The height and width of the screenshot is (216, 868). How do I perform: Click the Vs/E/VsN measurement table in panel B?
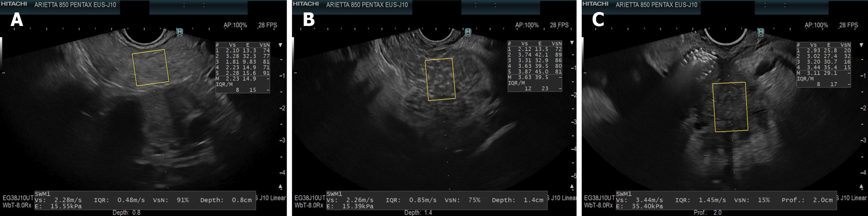pyautogui.click(x=534, y=66)
